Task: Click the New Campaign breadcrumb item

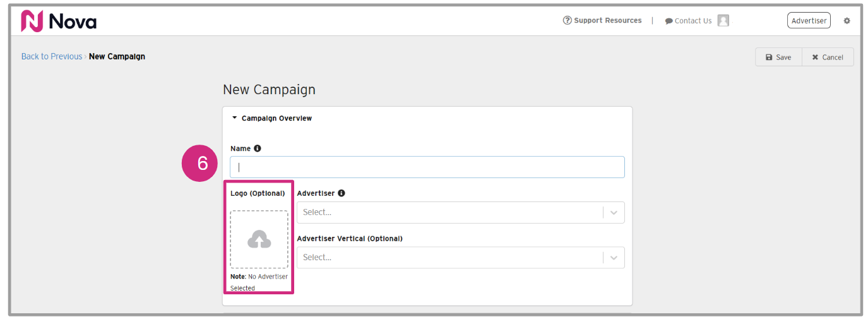Action: tap(117, 56)
